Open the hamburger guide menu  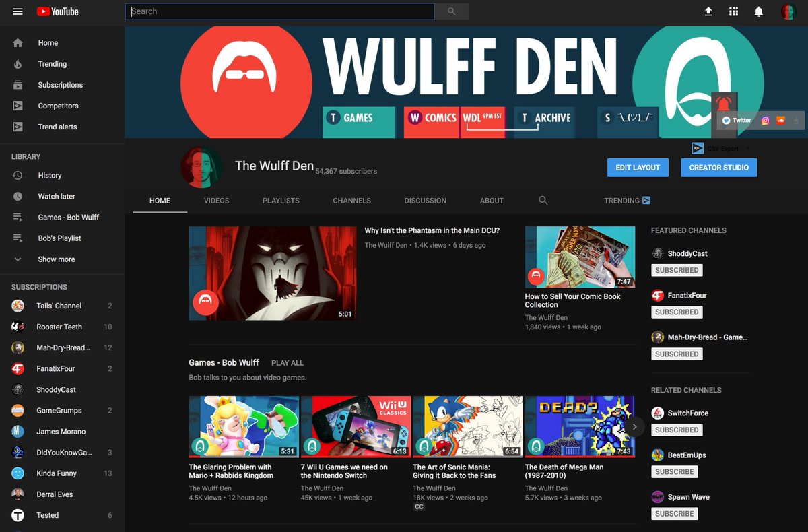[18, 11]
